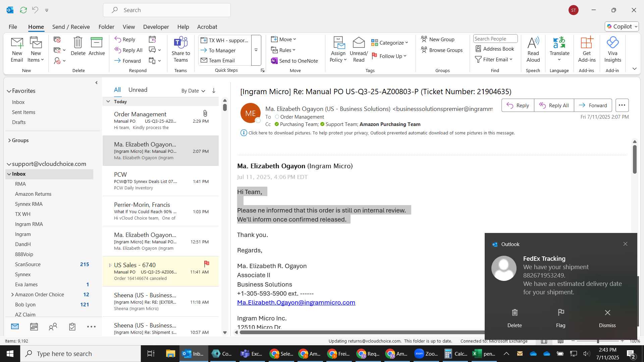Switch to the Developer tab
Image resolution: width=644 pixels, height=362 pixels.
click(x=156, y=27)
